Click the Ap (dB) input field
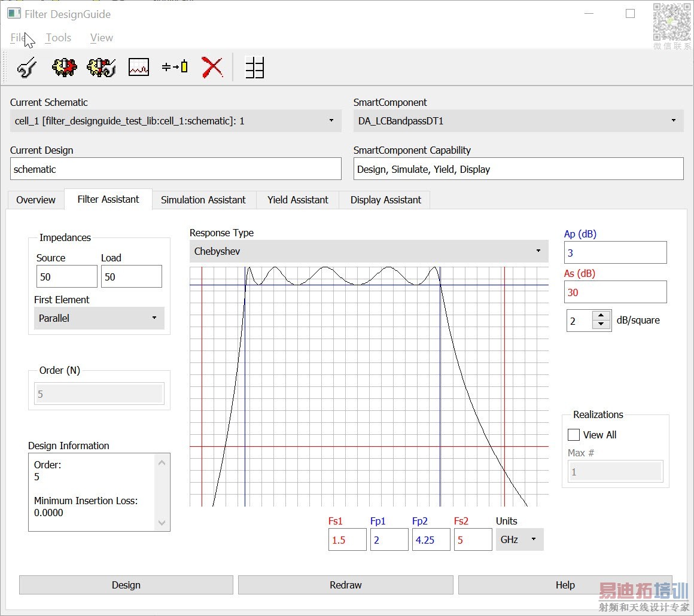694x616 pixels. tap(615, 253)
